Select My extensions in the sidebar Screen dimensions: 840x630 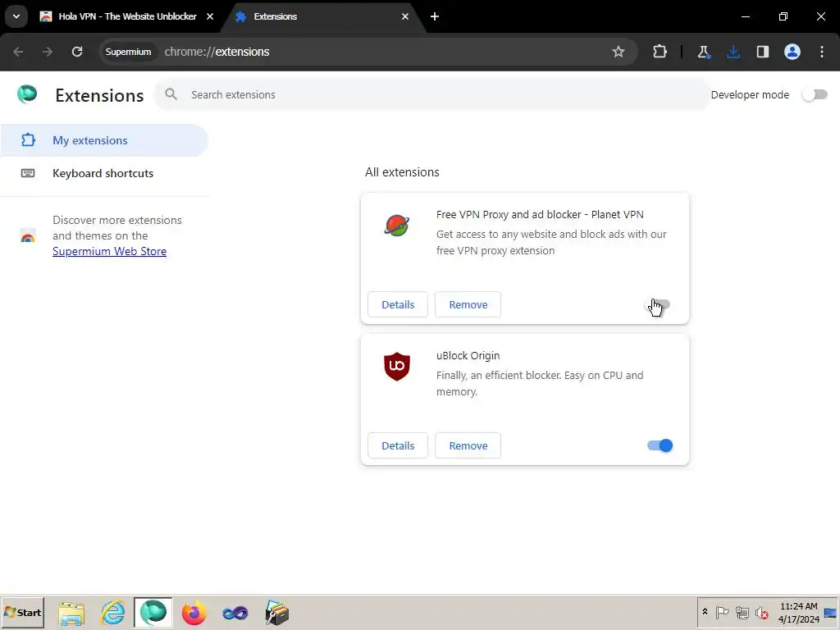tap(104, 140)
